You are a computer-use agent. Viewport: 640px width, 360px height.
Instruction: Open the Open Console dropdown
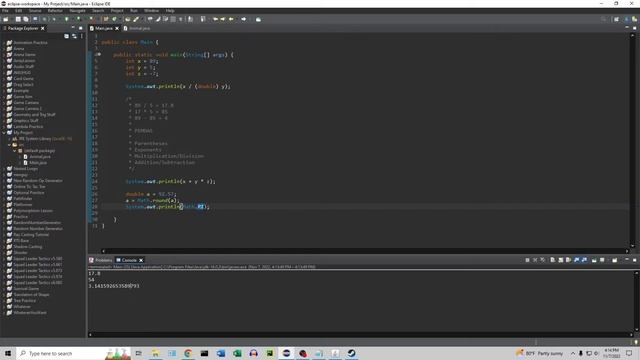coord(615,260)
